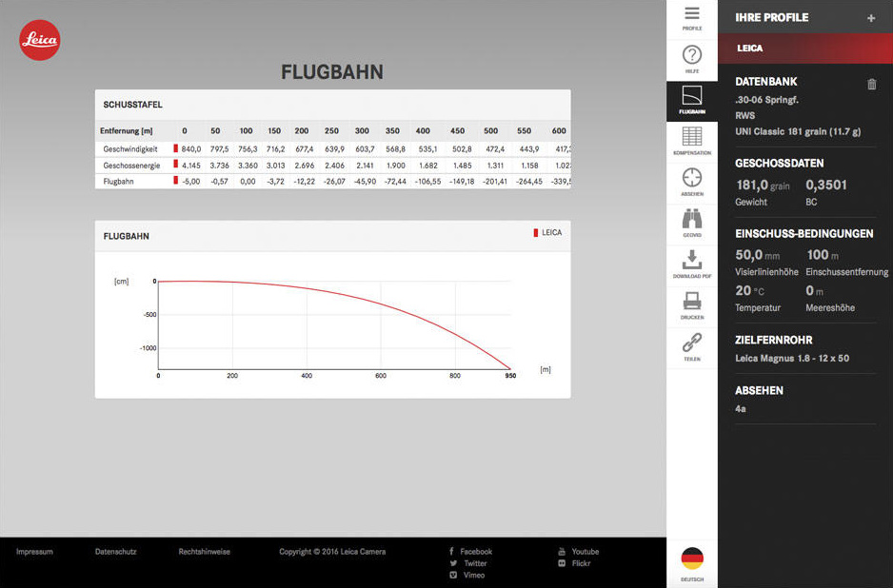
Task: Add a new profile with the plus icon
Action: point(871,18)
